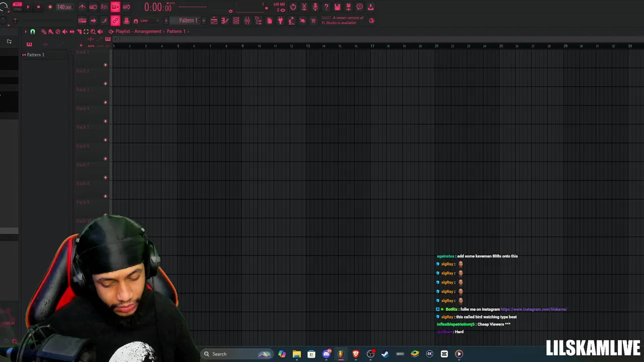Select the playlist Slice tool
Screen dimensions: 644x362
(79, 31)
